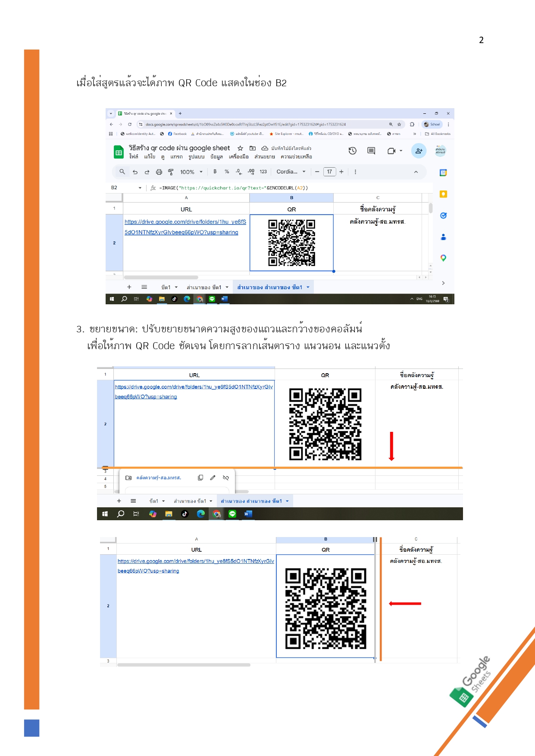The image size is (535, 756).
Task: Open Google Calendar from the side panel
Action: (x=443, y=173)
